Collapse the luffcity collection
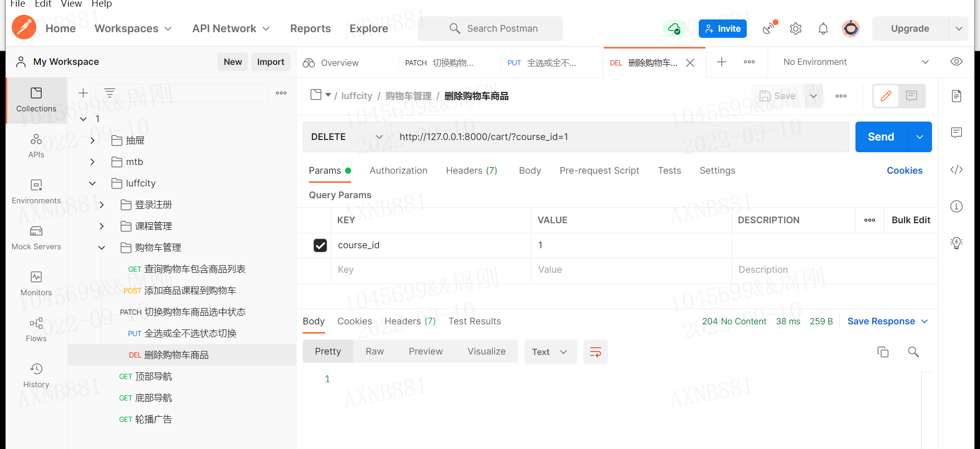Screen dimensions: 980x449 (92, 183)
